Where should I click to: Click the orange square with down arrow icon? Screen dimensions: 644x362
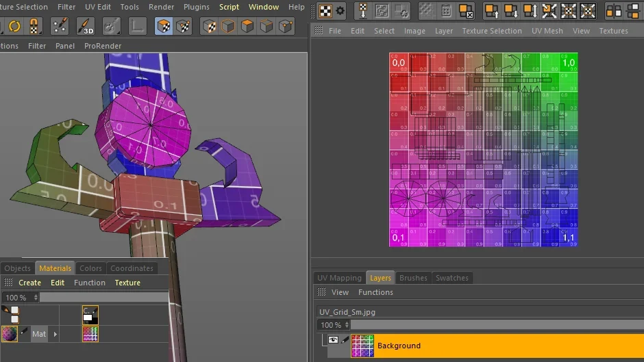point(510,11)
